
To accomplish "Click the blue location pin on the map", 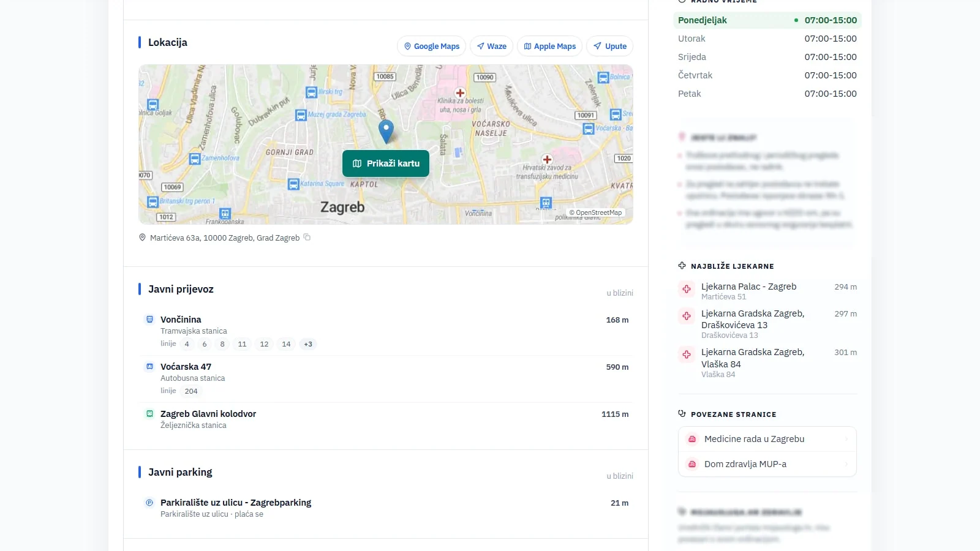I will coord(386,131).
